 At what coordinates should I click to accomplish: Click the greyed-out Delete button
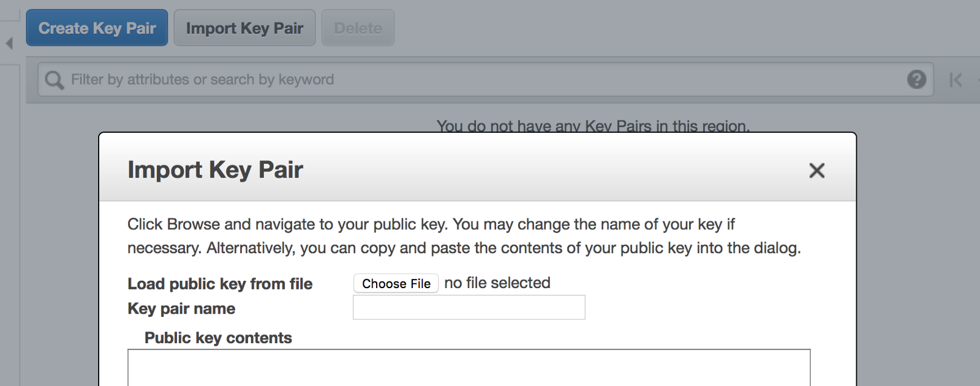coord(358,28)
